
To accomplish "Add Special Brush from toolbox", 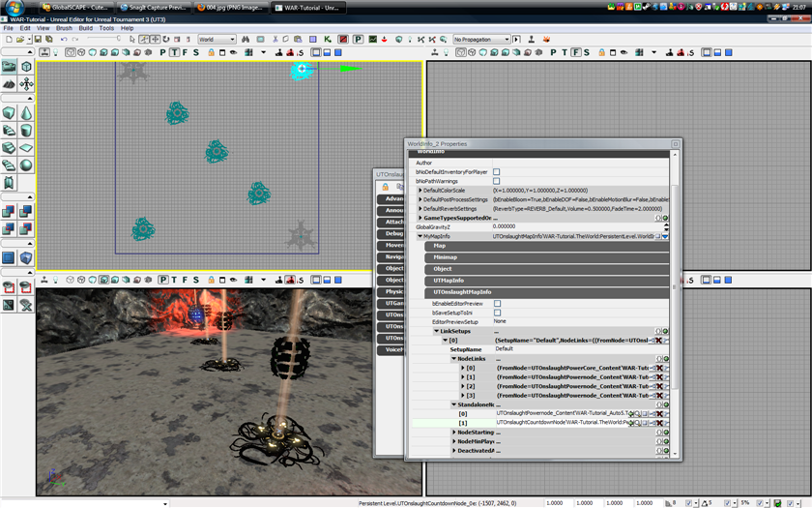I will pos(9,257).
